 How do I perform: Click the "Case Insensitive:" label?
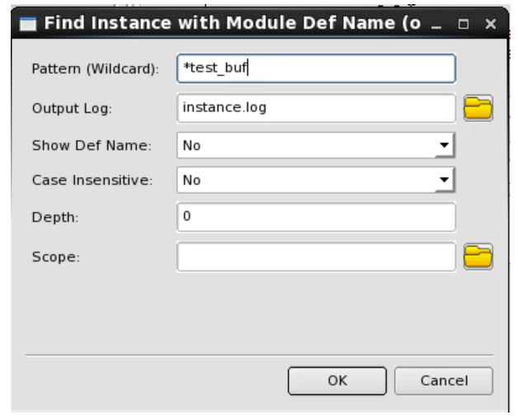coord(92,180)
